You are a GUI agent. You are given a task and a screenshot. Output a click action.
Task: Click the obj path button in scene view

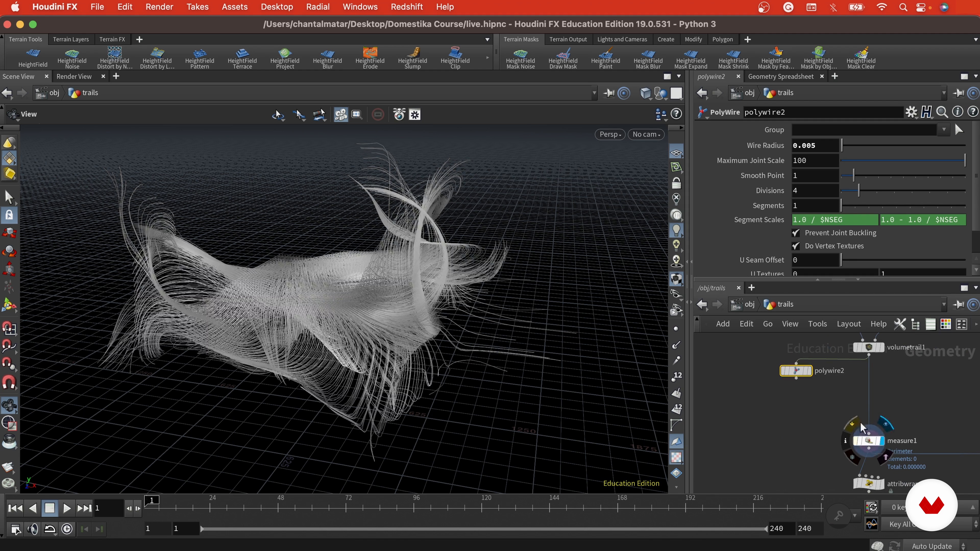tap(48, 93)
